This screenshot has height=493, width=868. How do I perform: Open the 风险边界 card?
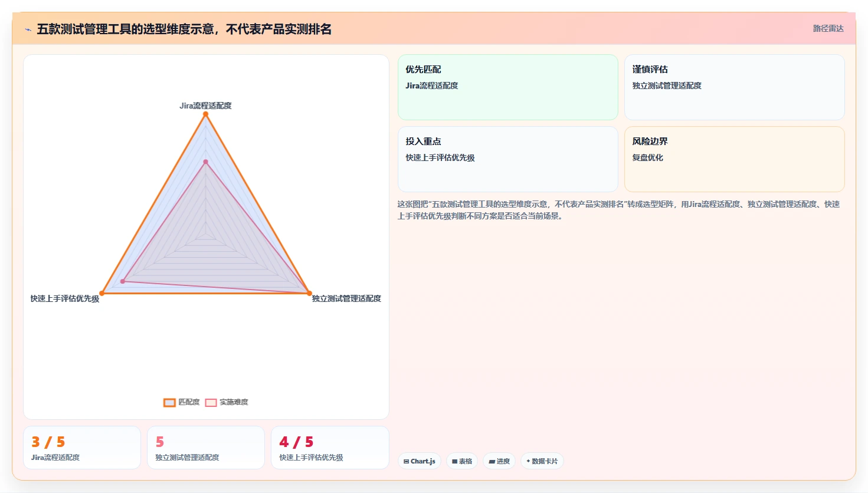point(734,159)
